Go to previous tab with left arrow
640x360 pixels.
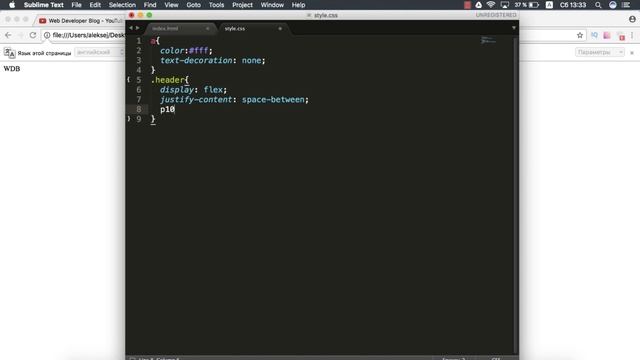131,28
